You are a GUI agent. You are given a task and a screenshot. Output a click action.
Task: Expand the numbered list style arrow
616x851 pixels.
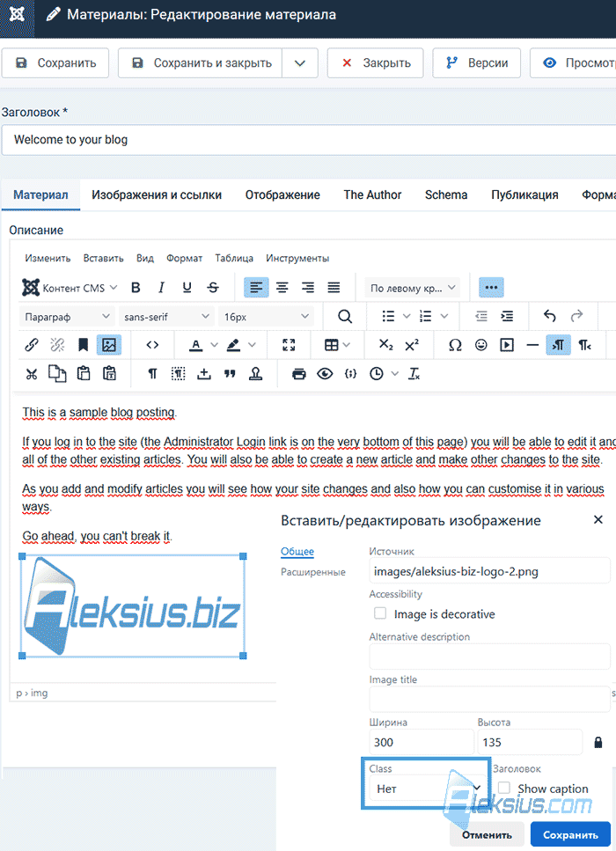pos(444,317)
